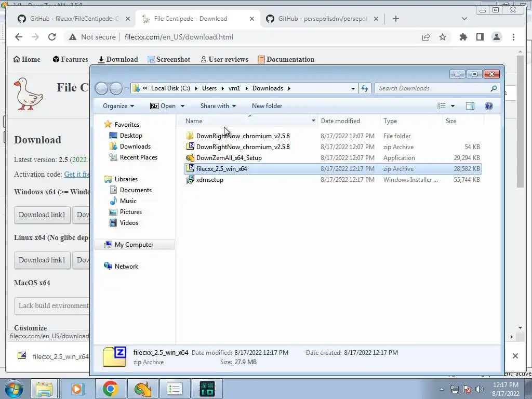This screenshot has height=399, width=532.
Task: Open the Name column filter dropdown arrow
Action: pyautogui.click(x=313, y=121)
